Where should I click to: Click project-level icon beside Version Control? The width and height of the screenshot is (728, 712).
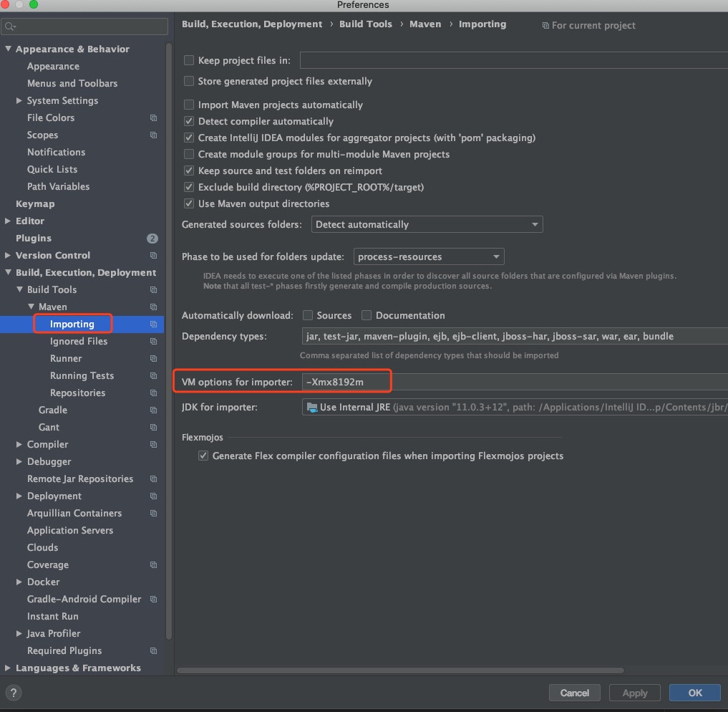(x=153, y=256)
